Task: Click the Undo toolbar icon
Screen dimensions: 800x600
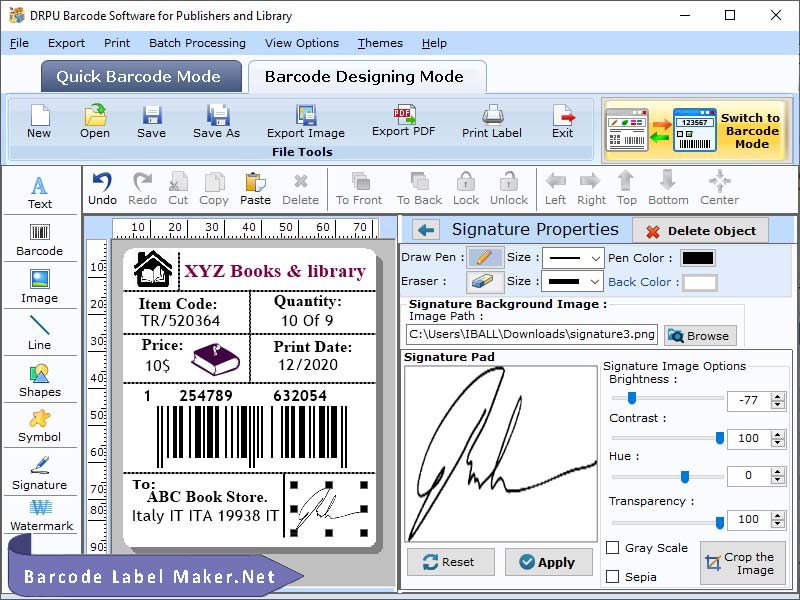Action: pos(103,189)
